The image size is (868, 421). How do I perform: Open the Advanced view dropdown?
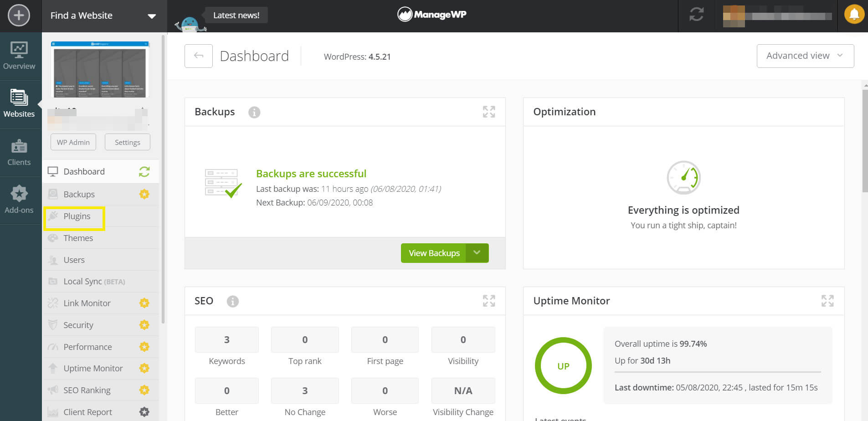pyautogui.click(x=805, y=56)
